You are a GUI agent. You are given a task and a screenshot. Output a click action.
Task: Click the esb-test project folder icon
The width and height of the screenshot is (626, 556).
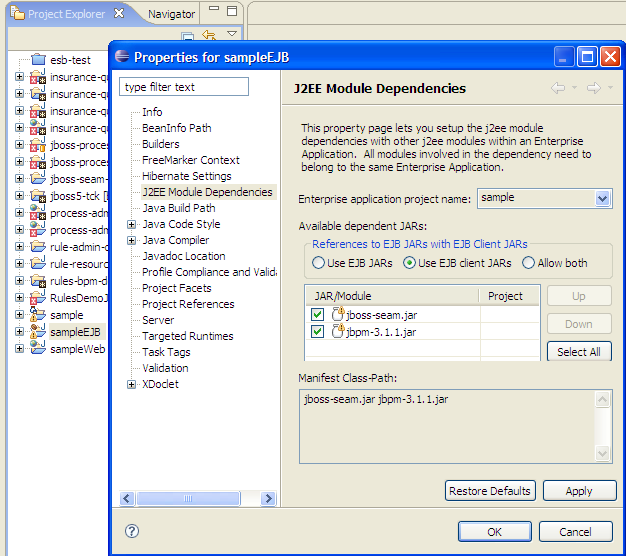coord(38,59)
